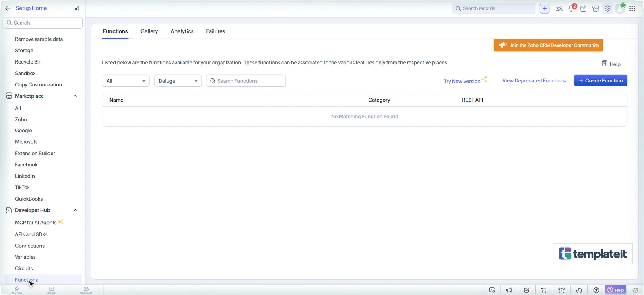This screenshot has height=295, width=644.
Task: Open Recycle Bin in sidebar
Action: coord(28,62)
